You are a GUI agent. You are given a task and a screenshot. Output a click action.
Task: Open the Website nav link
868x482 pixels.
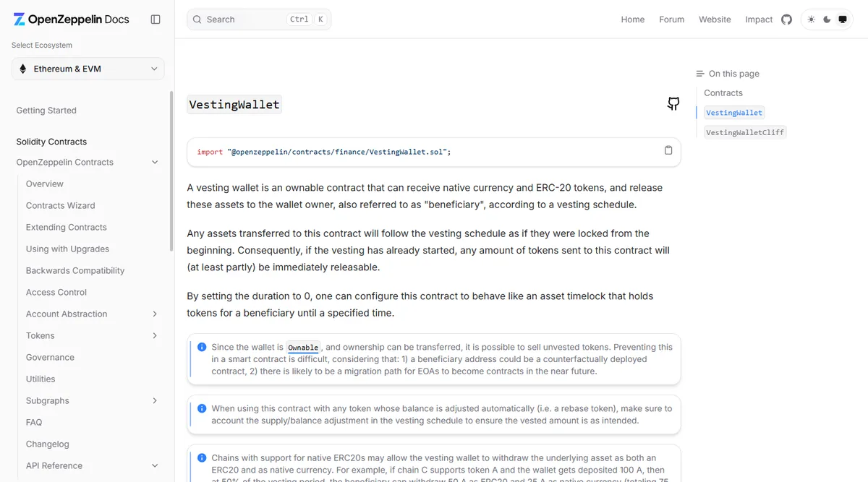(x=715, y=20)
